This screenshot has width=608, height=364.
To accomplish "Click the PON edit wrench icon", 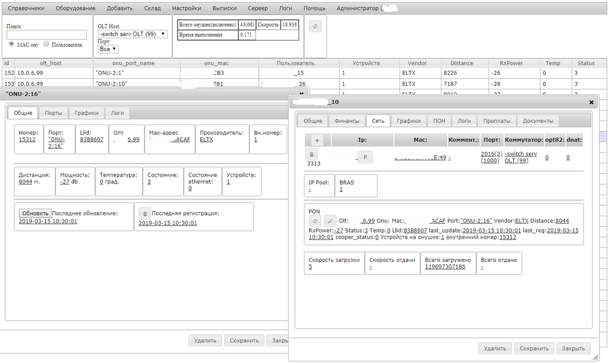I will pos(330,221).
